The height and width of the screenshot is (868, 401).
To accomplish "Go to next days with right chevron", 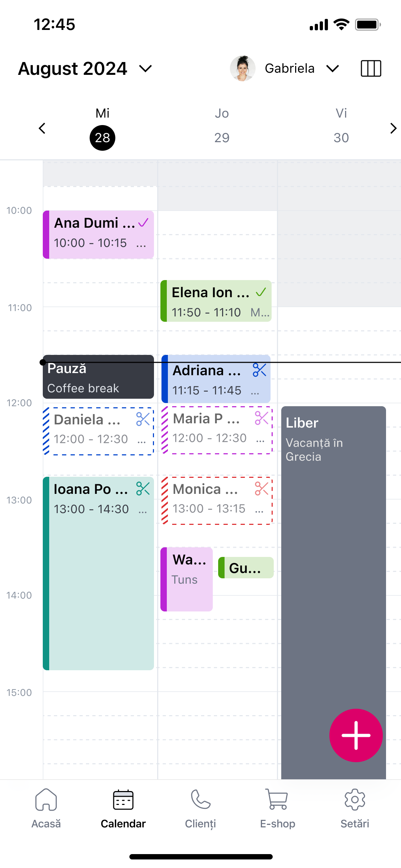I will tap(393, 128).
